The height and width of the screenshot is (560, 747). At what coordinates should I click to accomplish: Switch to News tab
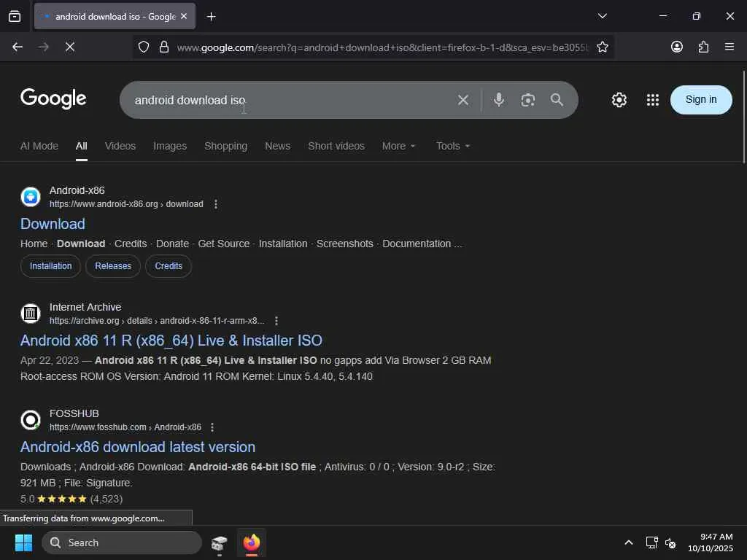277,146
